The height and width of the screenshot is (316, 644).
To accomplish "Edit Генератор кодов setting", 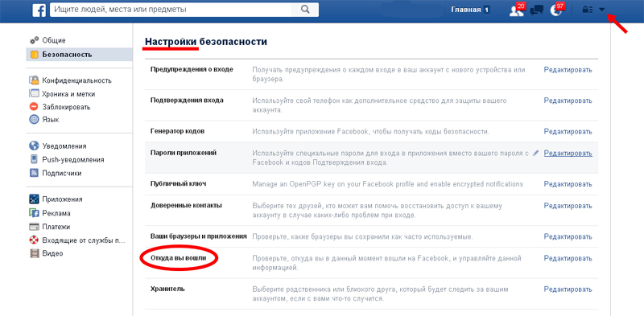I will [568, 132].
